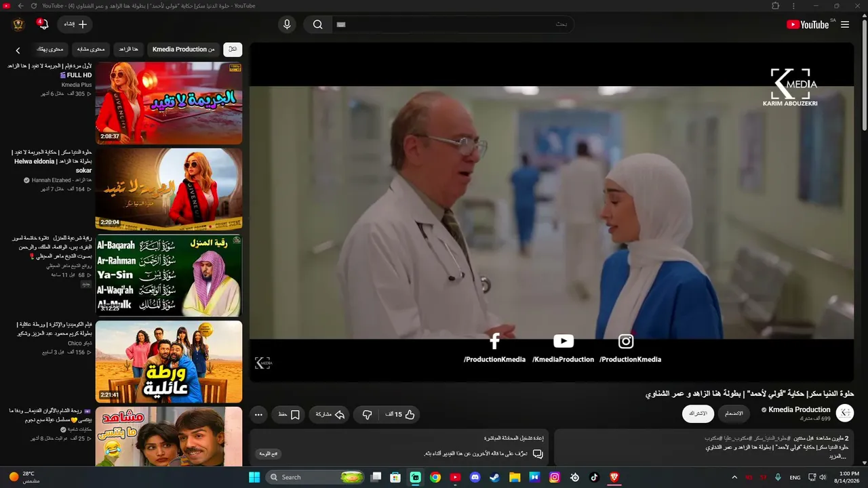The image size is (868, 488).
Task: Show hidden system tray icons chevron
Action: [x=734, y=477]
